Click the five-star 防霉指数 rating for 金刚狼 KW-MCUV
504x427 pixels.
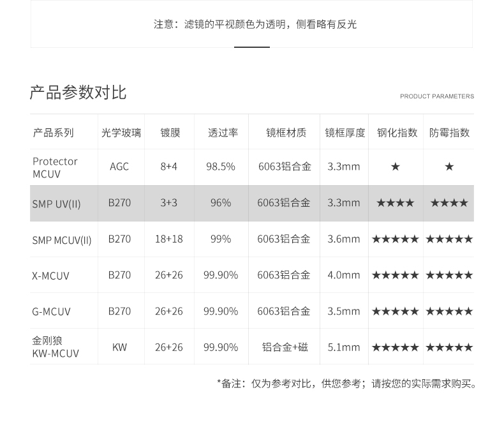click(x=449, y=347)
